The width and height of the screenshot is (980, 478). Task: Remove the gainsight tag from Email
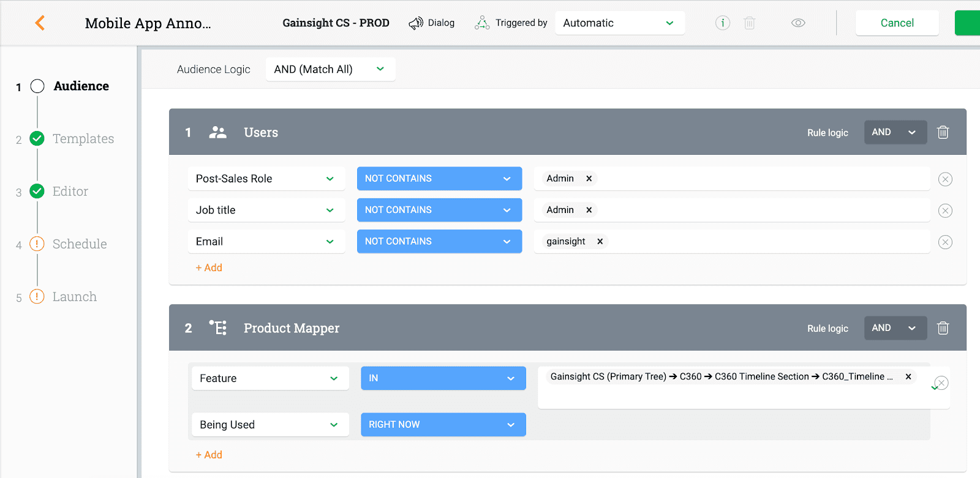(600, 242)
